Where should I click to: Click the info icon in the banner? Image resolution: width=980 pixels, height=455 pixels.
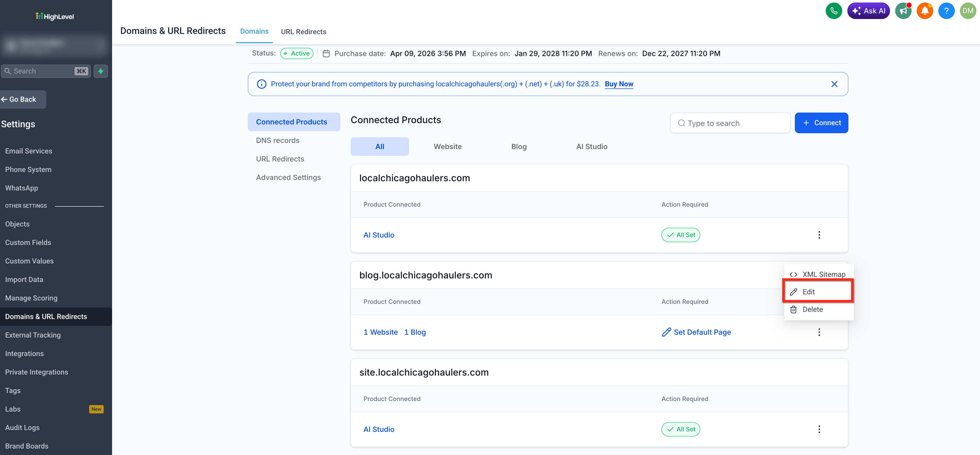click(261, 84)
